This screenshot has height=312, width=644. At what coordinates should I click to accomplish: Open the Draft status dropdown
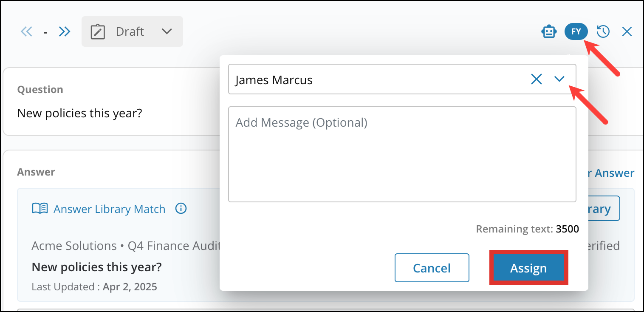pos(167,31)
